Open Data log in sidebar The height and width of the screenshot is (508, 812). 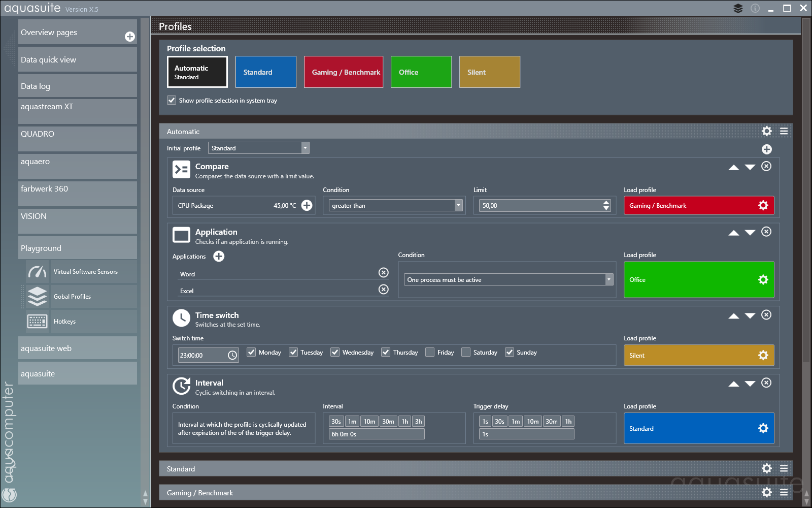tap(78, 86)
